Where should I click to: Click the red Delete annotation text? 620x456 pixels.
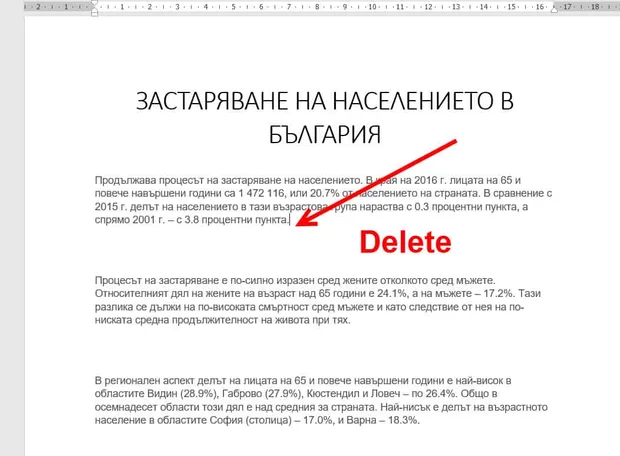tap(405, 242)
